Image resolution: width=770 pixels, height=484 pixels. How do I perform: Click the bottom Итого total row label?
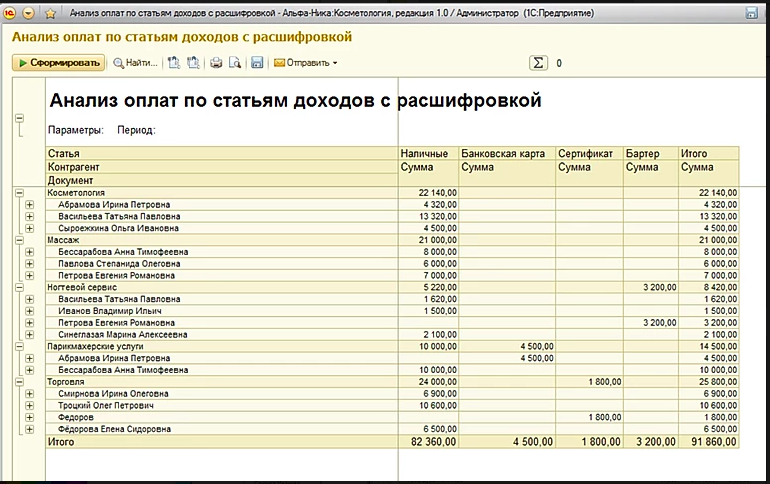tap(222, 442)
